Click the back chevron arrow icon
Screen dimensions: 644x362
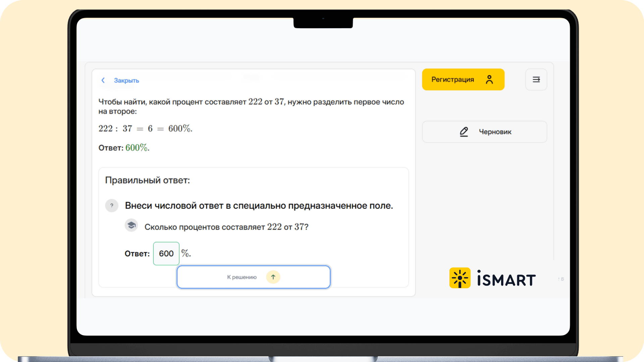point(103,80)
